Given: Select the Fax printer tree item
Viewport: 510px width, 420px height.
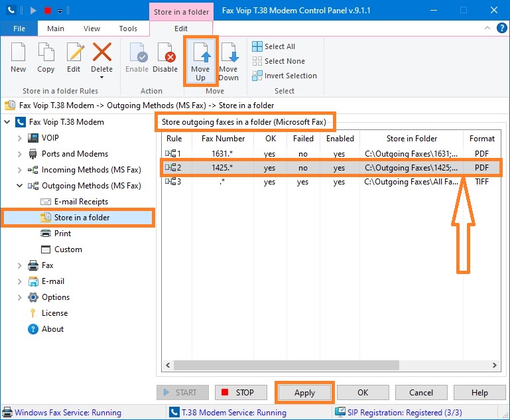Looking at the screenshot, I should [47, 265].
